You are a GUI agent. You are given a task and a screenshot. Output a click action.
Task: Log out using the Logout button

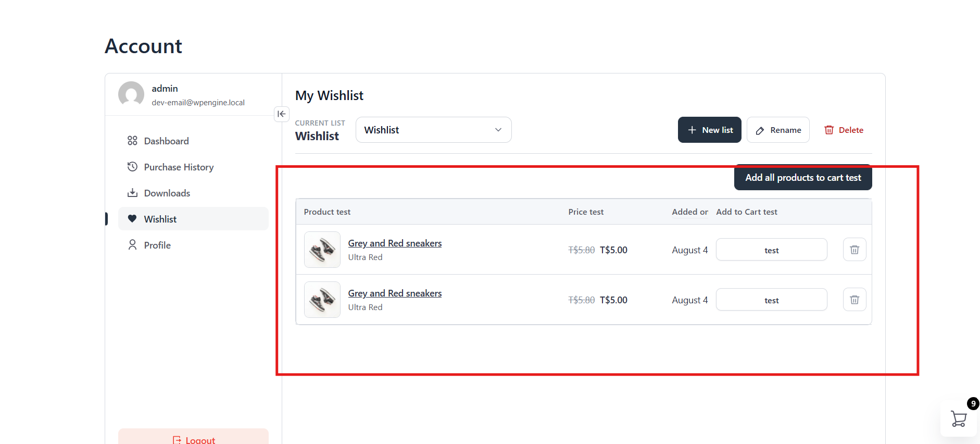(193, 438)
